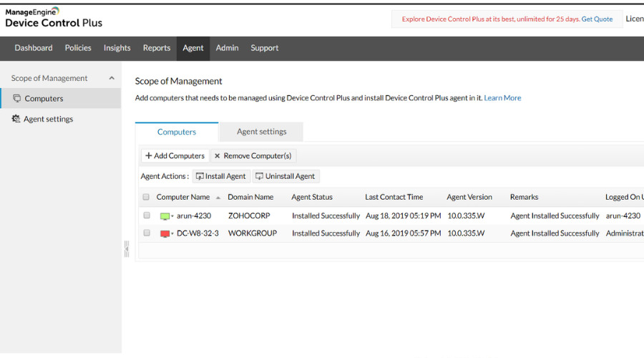The height and width of the screenshot is (358, 644).
Task: Follow the Learn More link
Action: click(x=502, y=98)
